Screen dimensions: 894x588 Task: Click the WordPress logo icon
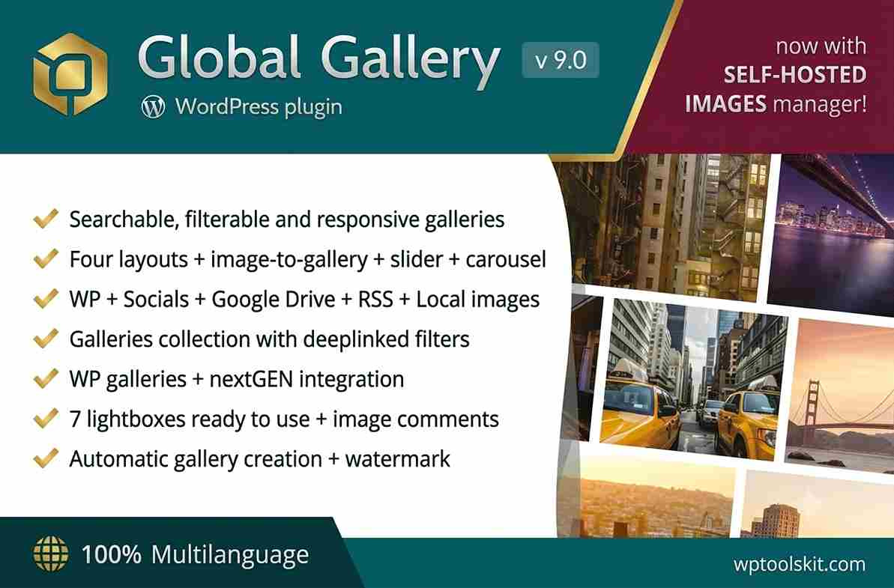click(x=154, y=106)
